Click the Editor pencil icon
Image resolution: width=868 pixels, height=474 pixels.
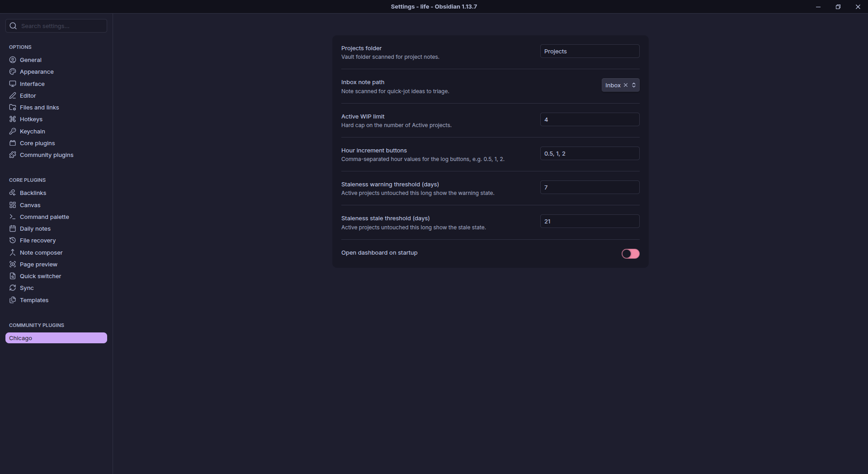click(x=13, y=95)
